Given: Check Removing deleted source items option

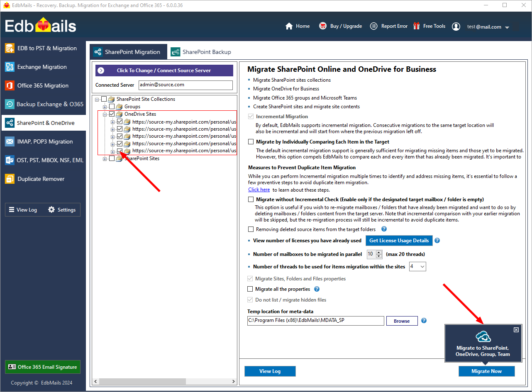Looking at the screenshot, I should [x=251, y=229].
